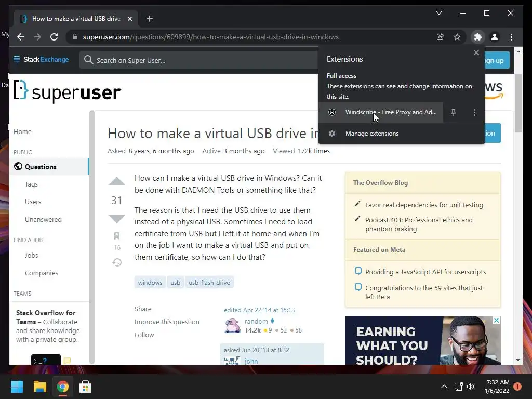Click the page vertical scrollbar thumb
Viewport: 532px width, 399px height.
coord(518,103)
